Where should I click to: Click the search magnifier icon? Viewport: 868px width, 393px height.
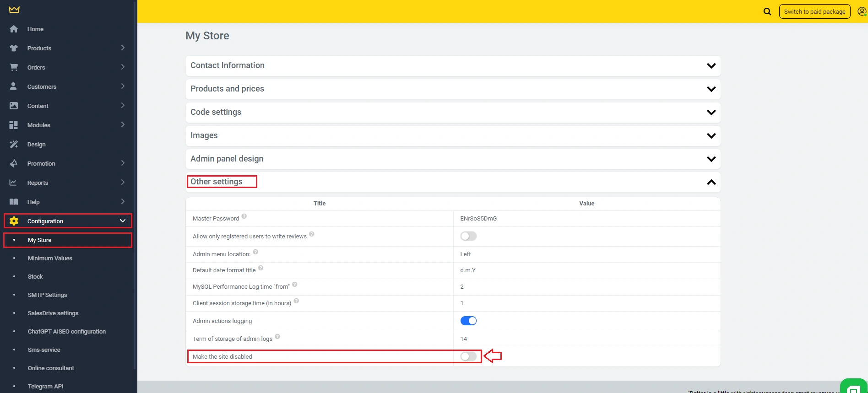pos(767,11)
